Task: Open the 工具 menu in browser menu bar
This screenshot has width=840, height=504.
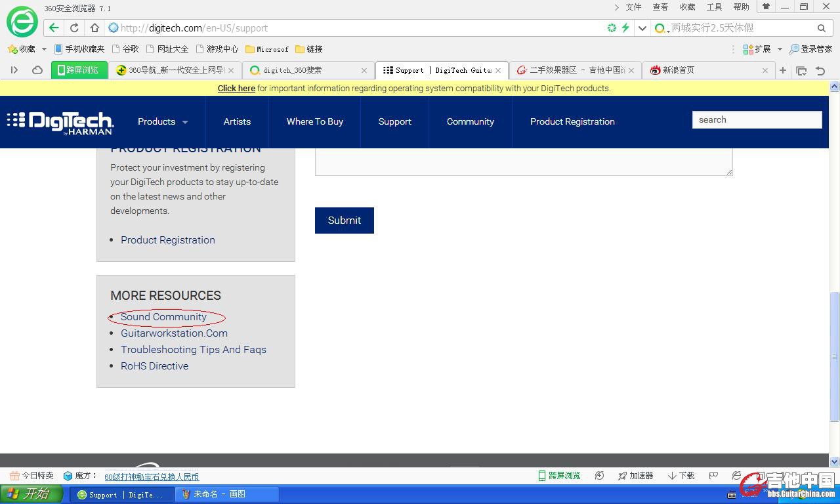Action: click(x=714, y=7)
